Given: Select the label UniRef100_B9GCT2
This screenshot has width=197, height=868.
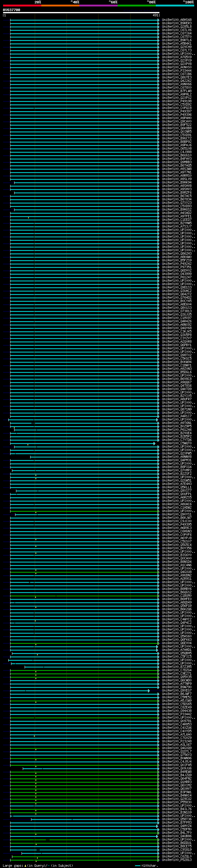Looking at the screenshot, I should pyautogui.click(x=177, y=139).
